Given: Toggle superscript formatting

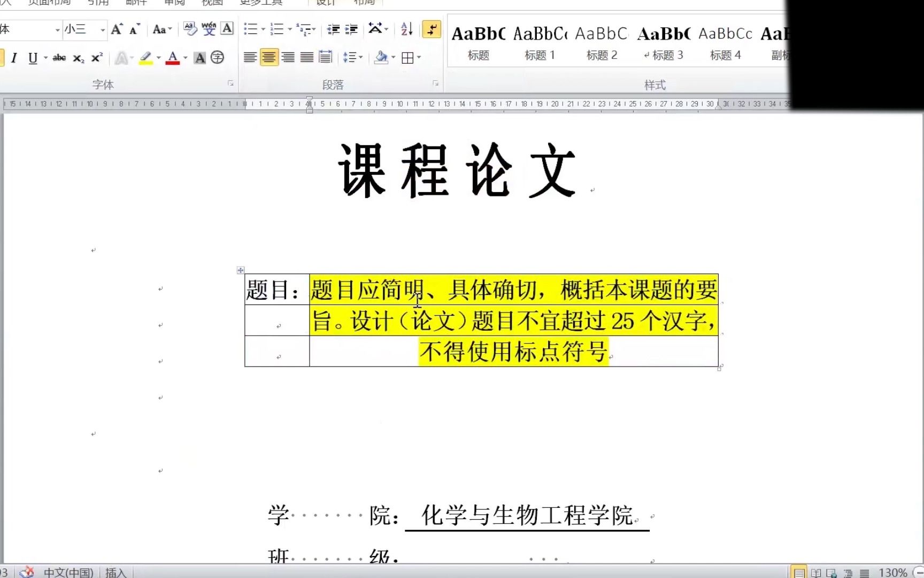Looking at the screenshot, I should [97, 58].
